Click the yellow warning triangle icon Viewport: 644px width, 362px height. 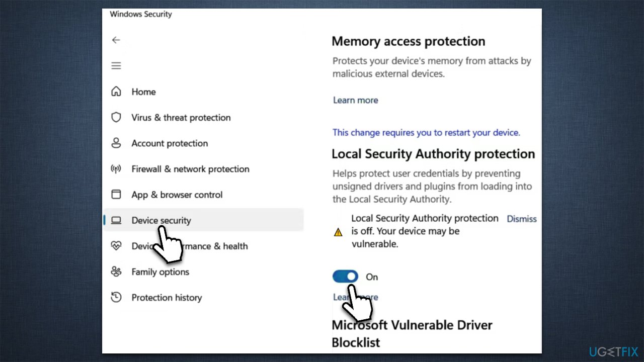coord(338,232)
